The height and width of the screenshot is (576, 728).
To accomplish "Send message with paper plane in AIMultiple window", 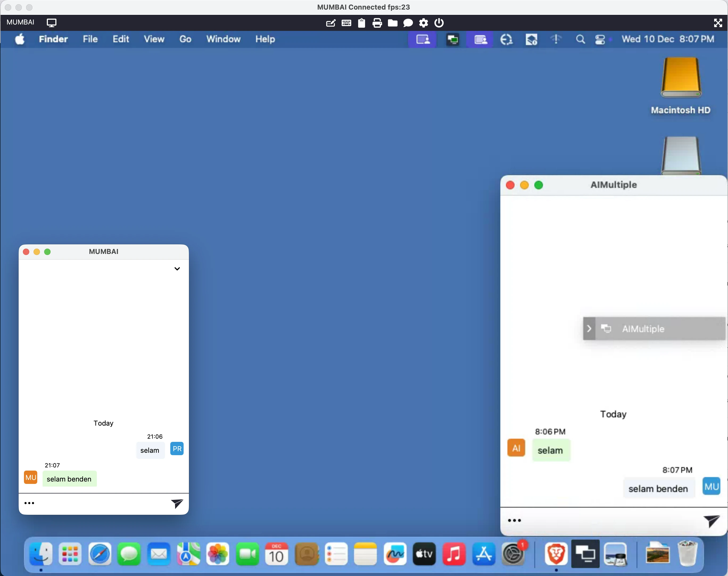I will (x=712, y=521).
